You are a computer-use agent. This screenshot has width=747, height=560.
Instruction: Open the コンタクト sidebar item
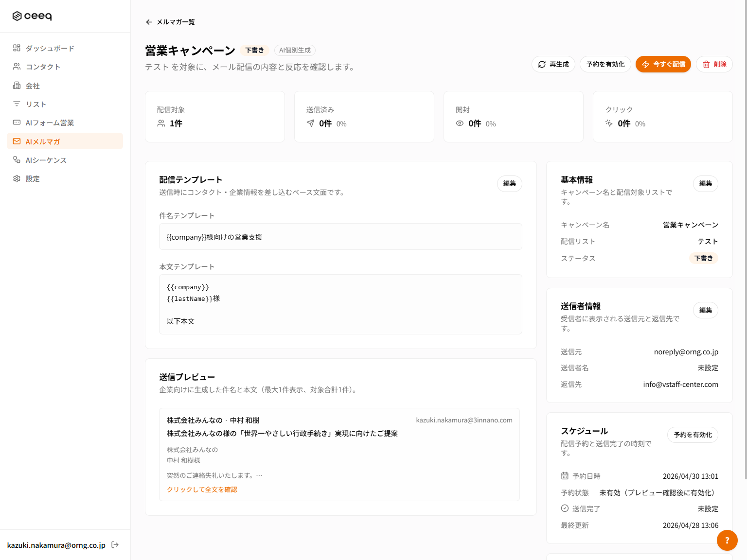65,67
